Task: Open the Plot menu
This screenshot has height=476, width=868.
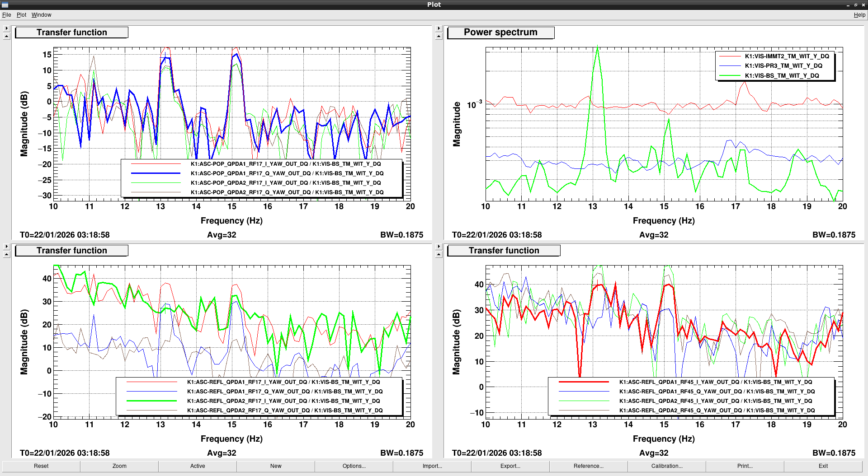Action: tap(21, 15)
